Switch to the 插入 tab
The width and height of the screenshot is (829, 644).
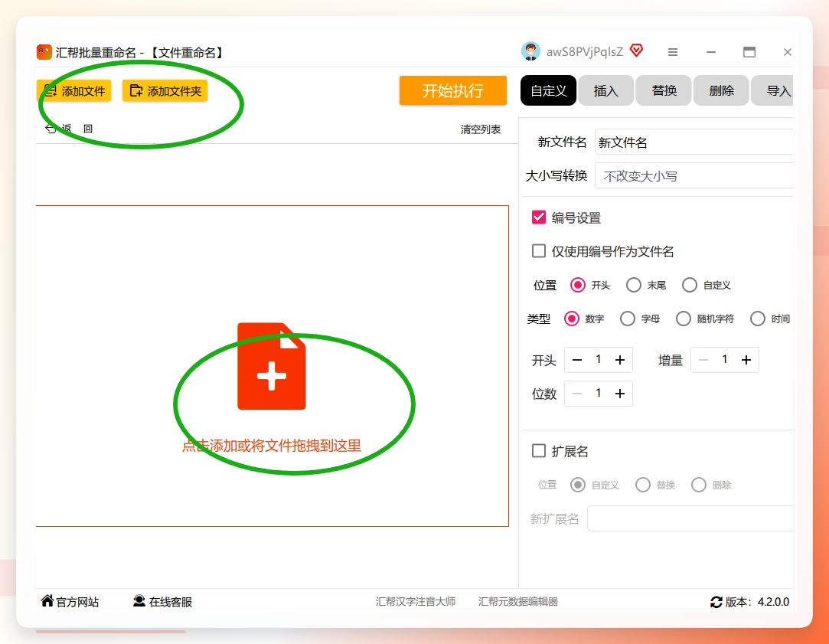(606, 90)
